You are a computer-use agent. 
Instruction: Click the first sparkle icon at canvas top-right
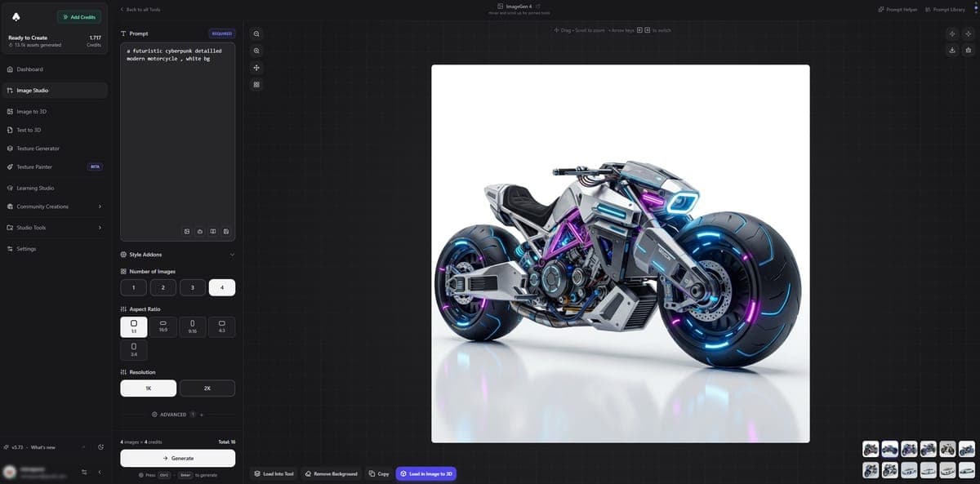(x=952, y=33)
